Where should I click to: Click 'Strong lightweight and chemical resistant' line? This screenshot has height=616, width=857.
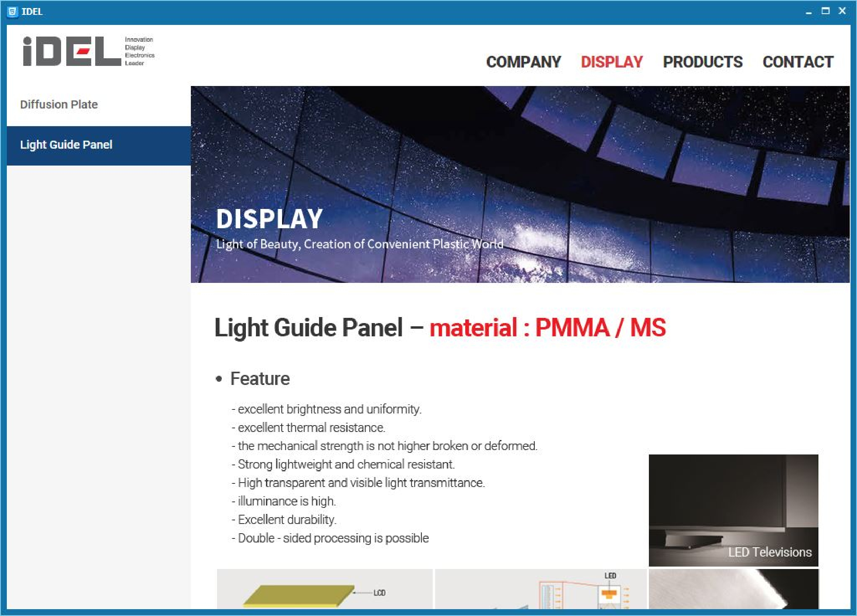click(343, 465)
